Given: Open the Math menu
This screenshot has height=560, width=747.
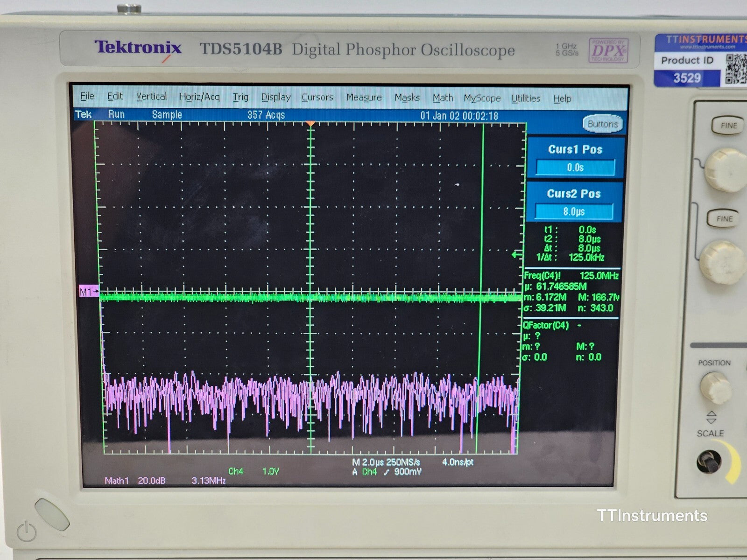Looking at the screenshot, I should coord(442,98).
